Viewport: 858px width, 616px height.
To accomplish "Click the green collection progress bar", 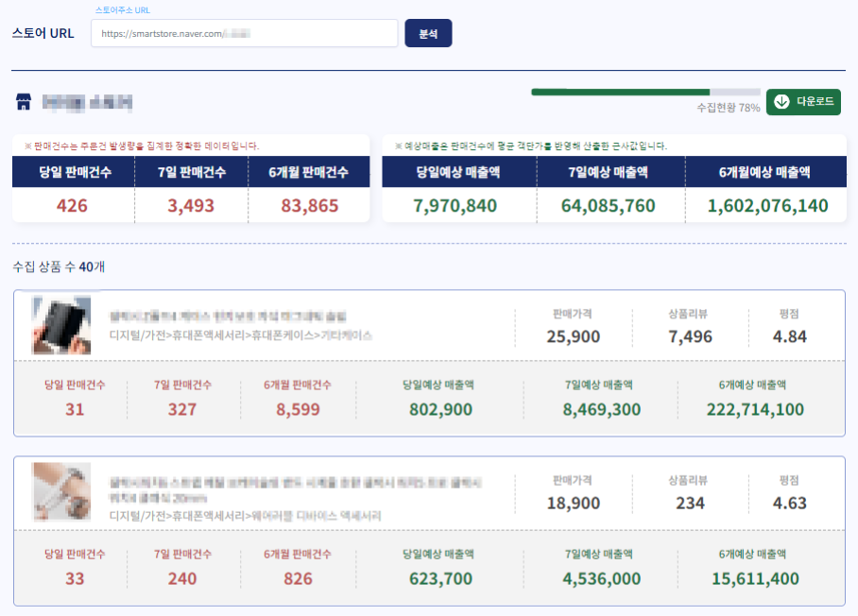I will pyautogui.click(x=645, y=92).
